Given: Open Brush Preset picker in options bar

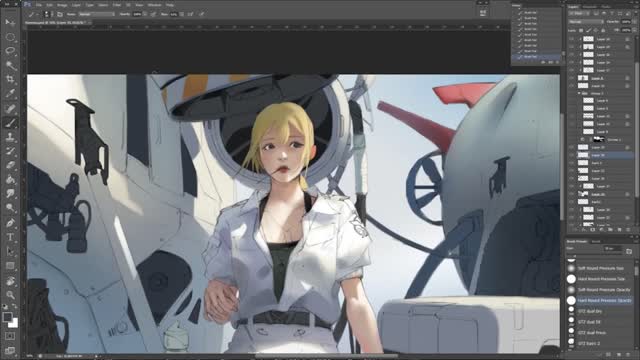Looking at the screenshot, I should [48, 14].
